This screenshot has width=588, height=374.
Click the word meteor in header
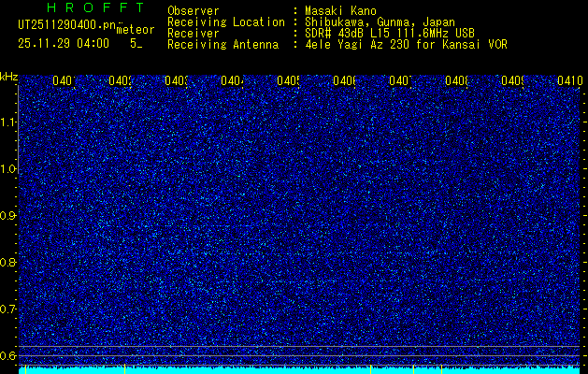click(136, 30)
